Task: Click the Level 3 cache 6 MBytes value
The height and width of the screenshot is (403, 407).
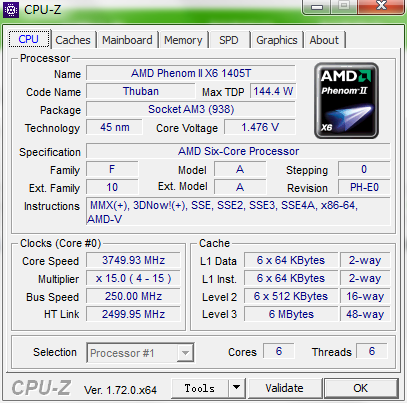Action: [x=291, y=314]
